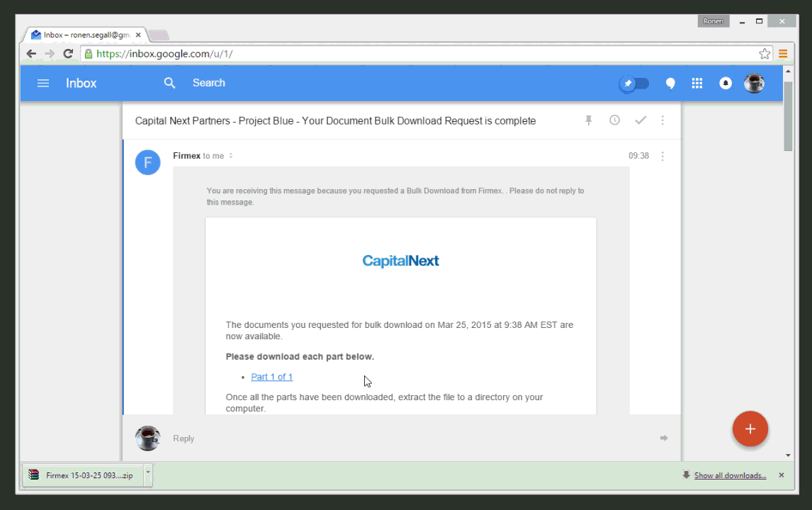Compose new mail with red plus button
Screen dimensions: 812x510
click(750, 429)
